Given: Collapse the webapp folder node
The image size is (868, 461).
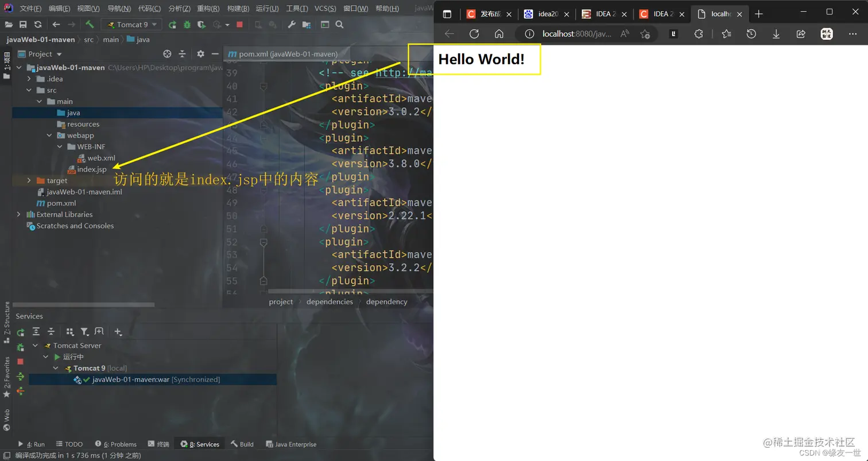Looking at the screenshot, I should point(50,135).
